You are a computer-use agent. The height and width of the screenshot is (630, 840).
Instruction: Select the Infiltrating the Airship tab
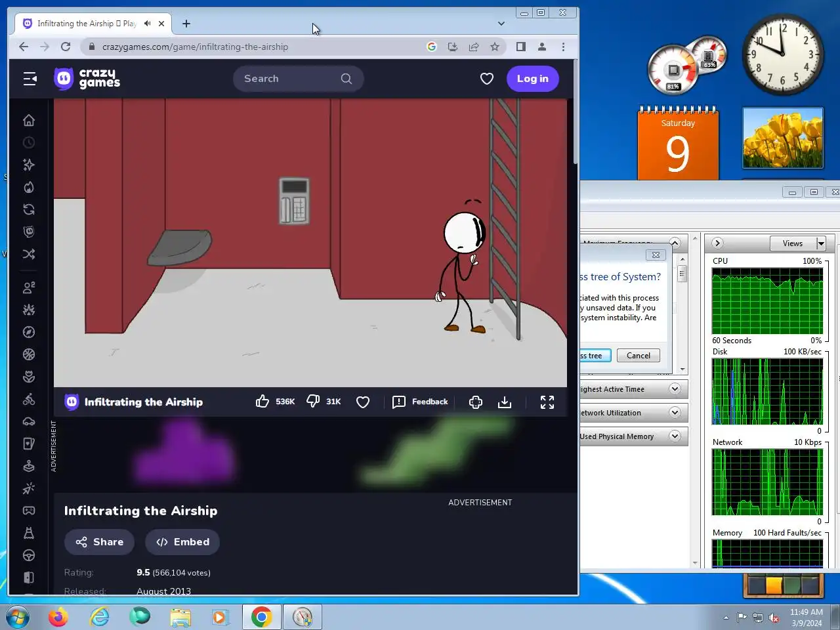tap(94, 24)
